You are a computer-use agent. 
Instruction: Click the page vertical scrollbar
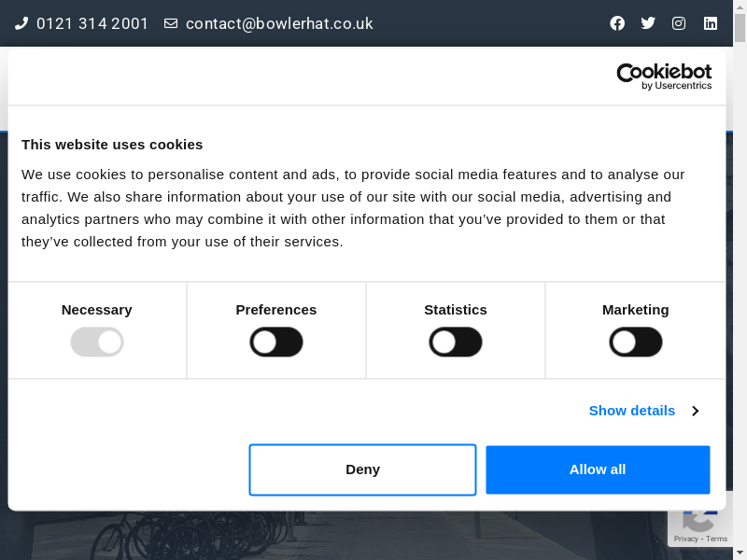[x=740, y=280]
